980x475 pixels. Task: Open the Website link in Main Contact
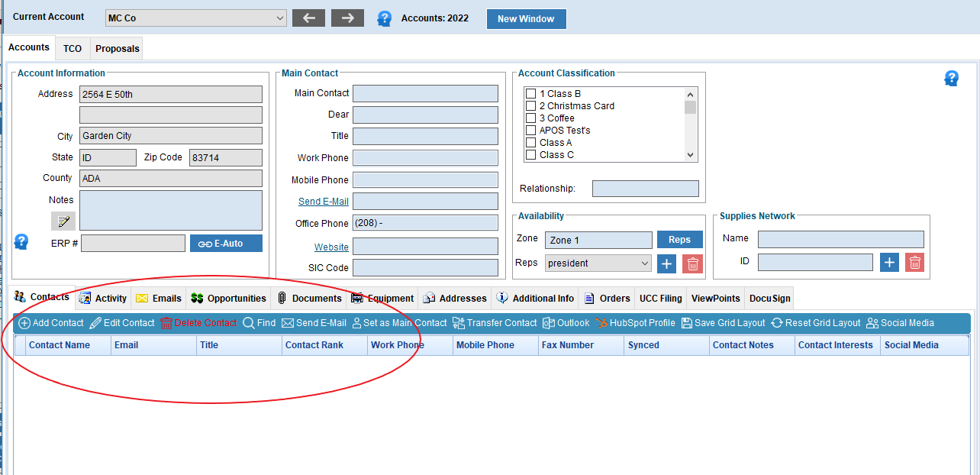tap(331, 247)
